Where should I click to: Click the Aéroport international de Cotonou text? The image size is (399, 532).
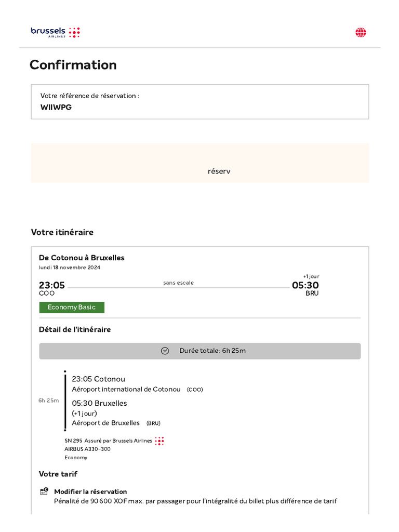point(126,389)
